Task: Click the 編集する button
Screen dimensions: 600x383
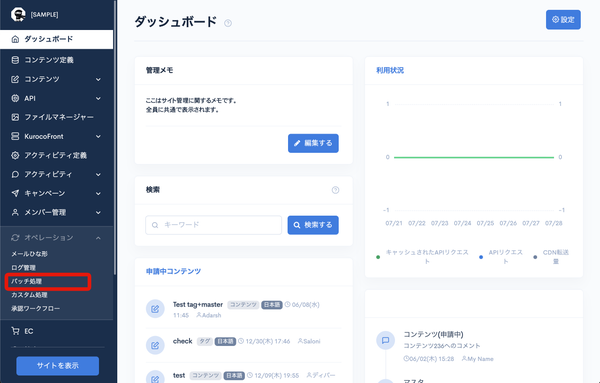Action: point(313,143)
